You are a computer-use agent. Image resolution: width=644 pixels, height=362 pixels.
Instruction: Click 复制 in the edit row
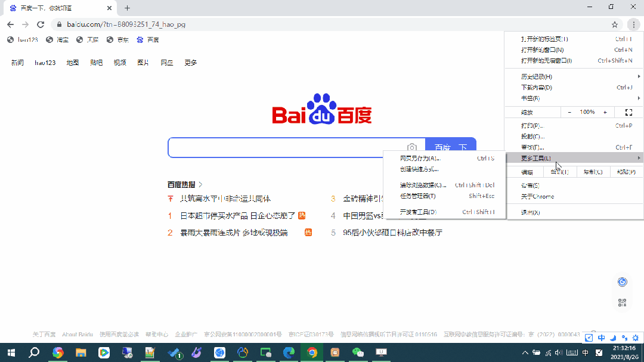point(593,172)
